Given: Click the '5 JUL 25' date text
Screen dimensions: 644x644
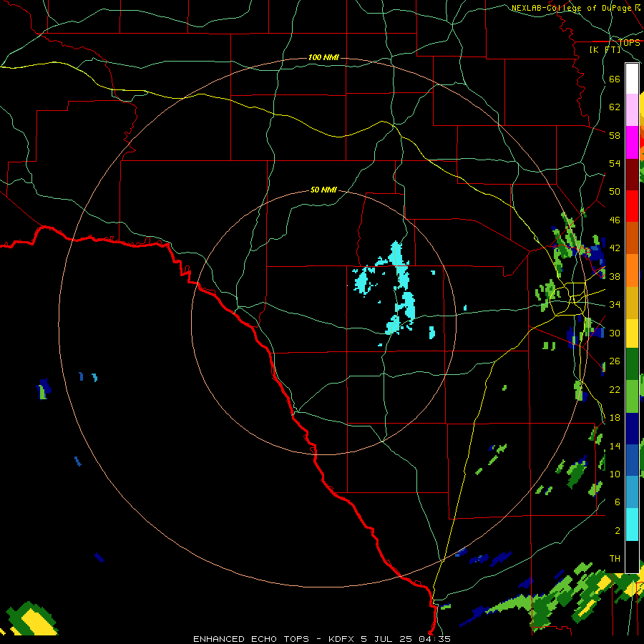Looking at the screenshot, I should coord(387,639).
